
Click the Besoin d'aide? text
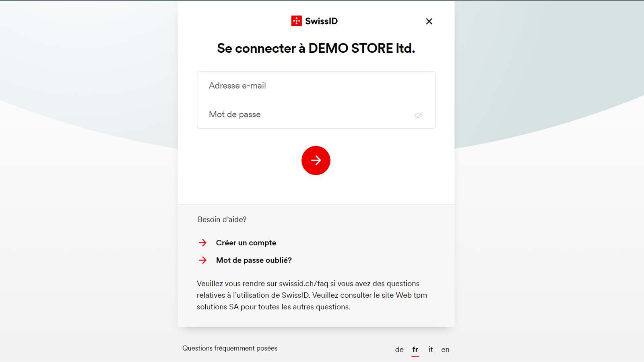coord(222,220)
